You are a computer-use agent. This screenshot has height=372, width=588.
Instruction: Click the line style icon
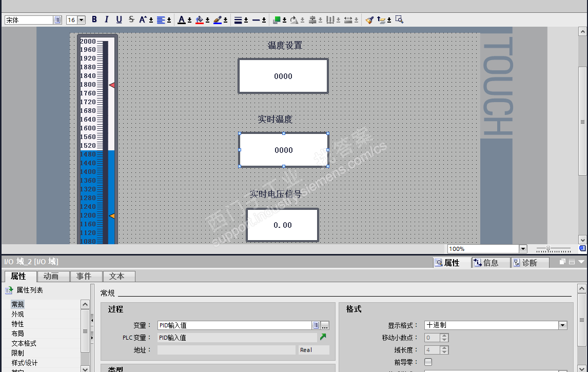(256, 20)
